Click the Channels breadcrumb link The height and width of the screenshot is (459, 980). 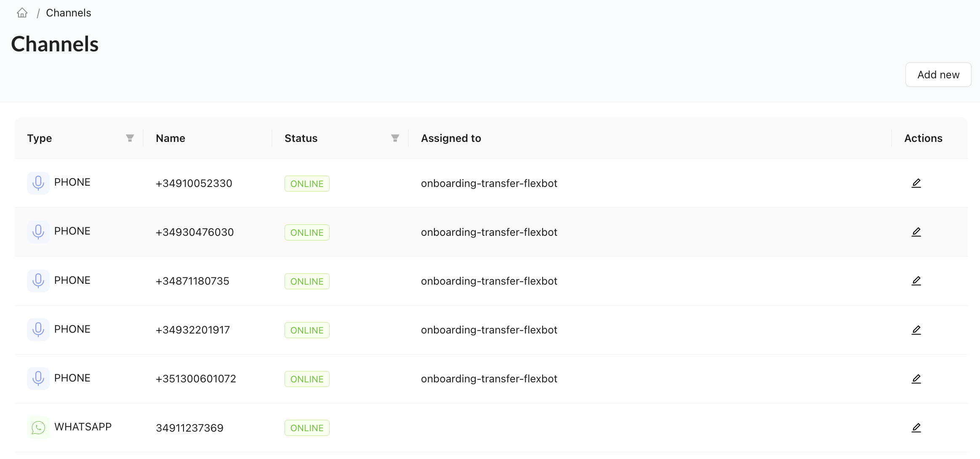69,13
